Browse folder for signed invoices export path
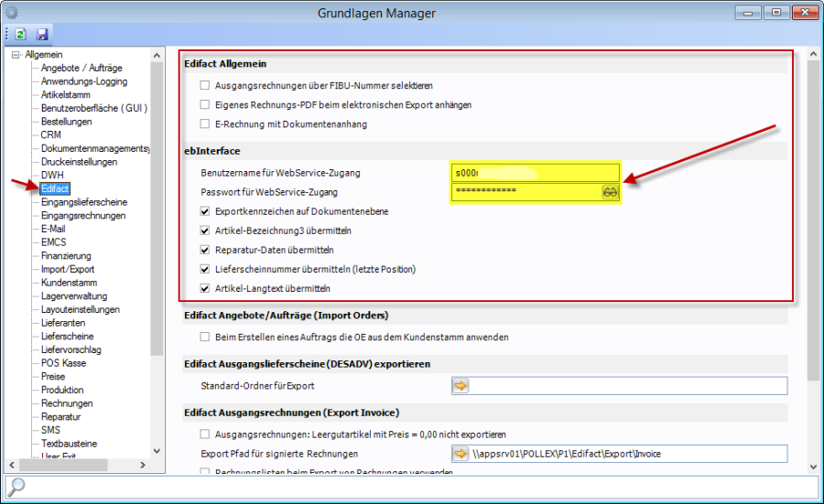This screenshot has width=824, height=504. tap(461, 454)
